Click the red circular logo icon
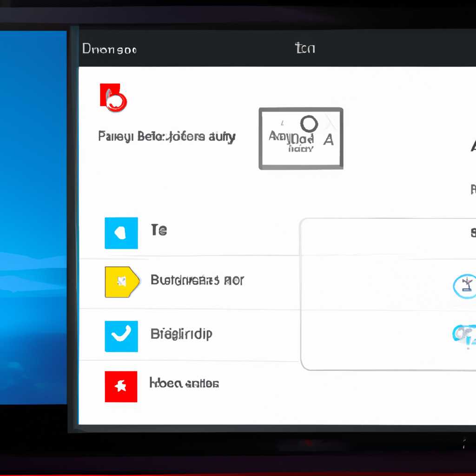Screen dimensions: 476x476 coord(113,97)
